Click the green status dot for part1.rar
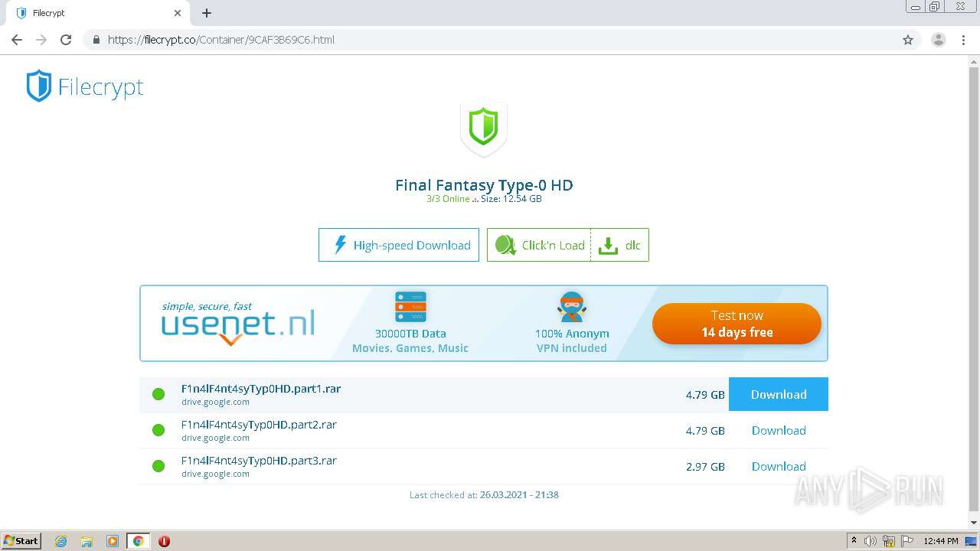 (158, 394)
